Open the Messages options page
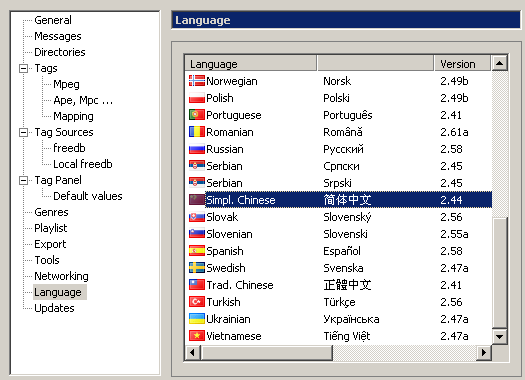Viewport: 525px width, 380px height. [58, 36]
